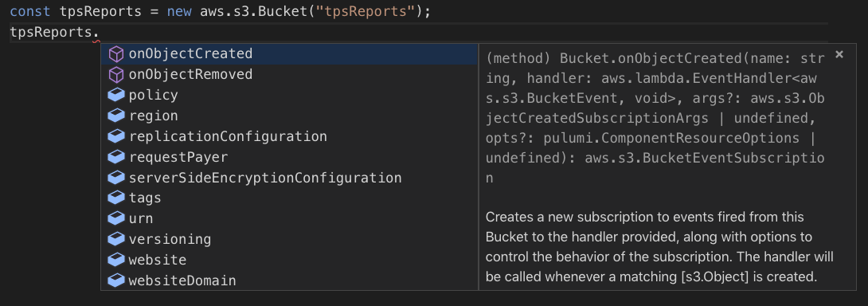Viewport: 868px width, 306px height.
Task: Click the description paragraph about new subscription
Action: tap(659, 247)
